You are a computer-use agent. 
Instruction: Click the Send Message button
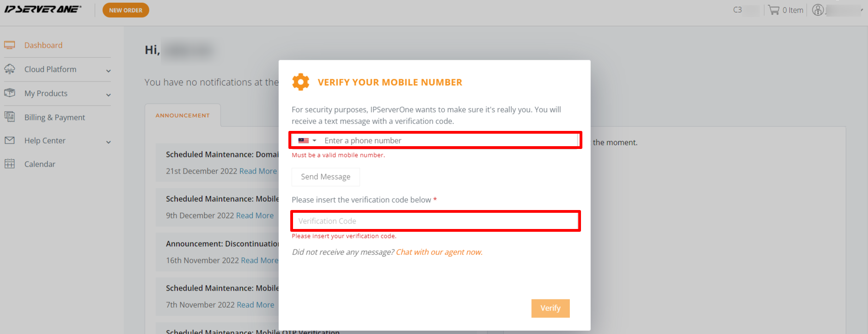(x=325, y=177)
